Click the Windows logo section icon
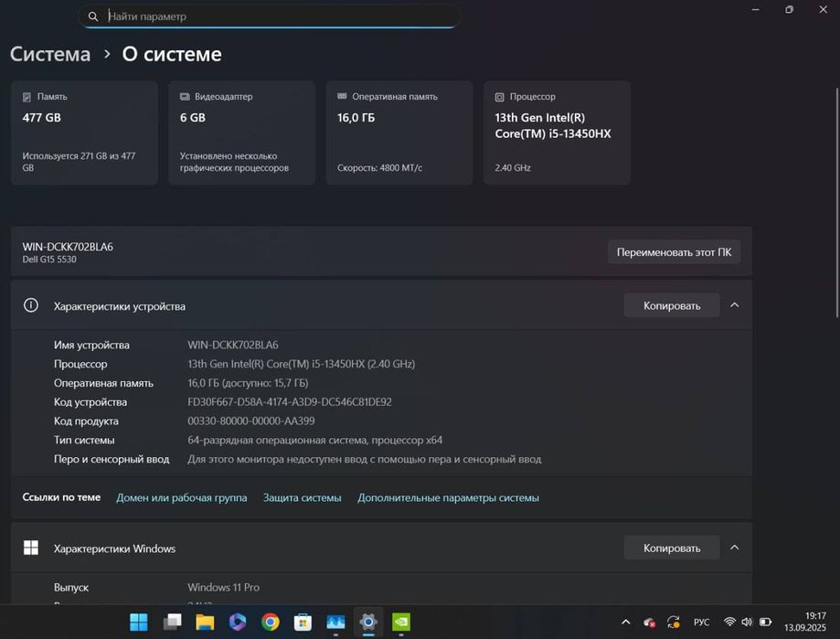Image resolution: width=840 pixels, height=639 pixels. tap(31, 548)
